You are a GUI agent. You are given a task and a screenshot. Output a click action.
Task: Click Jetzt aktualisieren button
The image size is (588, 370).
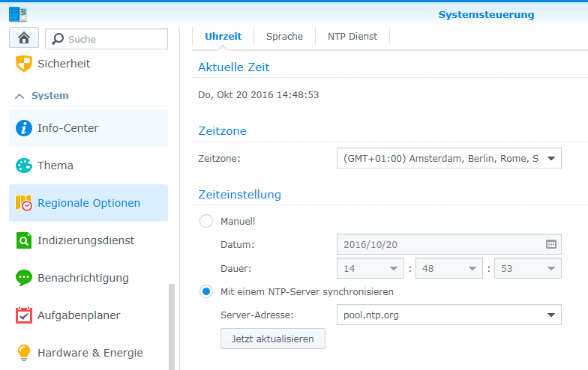(x=273, y=339)
